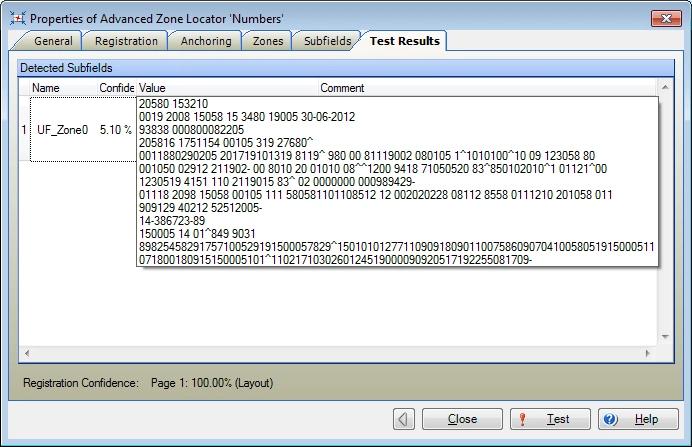Open the Subfields tab
Image resolution: width=692 pixels, height=447 pixels.
(327, 41)
